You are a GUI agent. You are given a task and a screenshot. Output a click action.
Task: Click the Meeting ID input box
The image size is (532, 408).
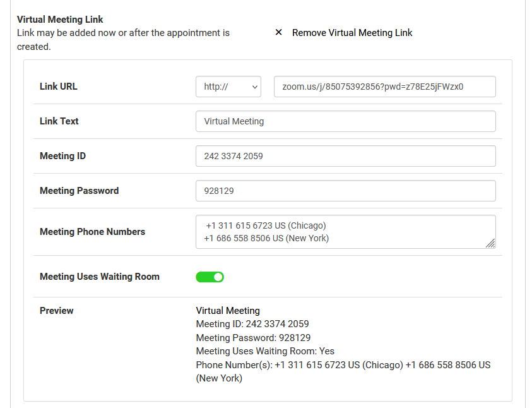[345, 156]
